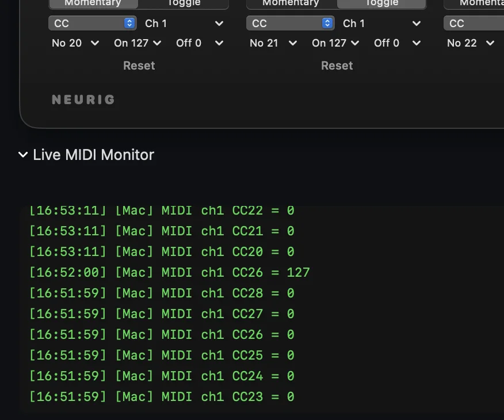Click the CC26 = 127 log entry
The image size is (504, 420).
coord(169,273)
